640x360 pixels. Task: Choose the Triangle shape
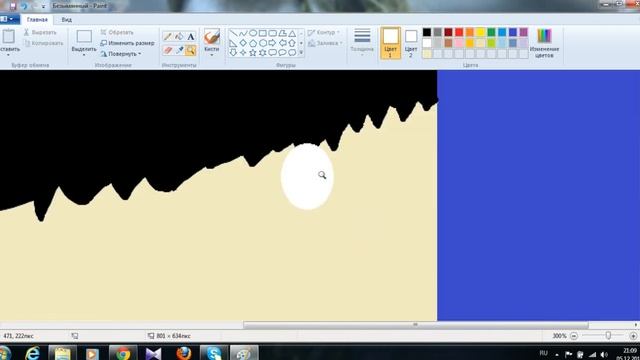click(x=292, y=33)
